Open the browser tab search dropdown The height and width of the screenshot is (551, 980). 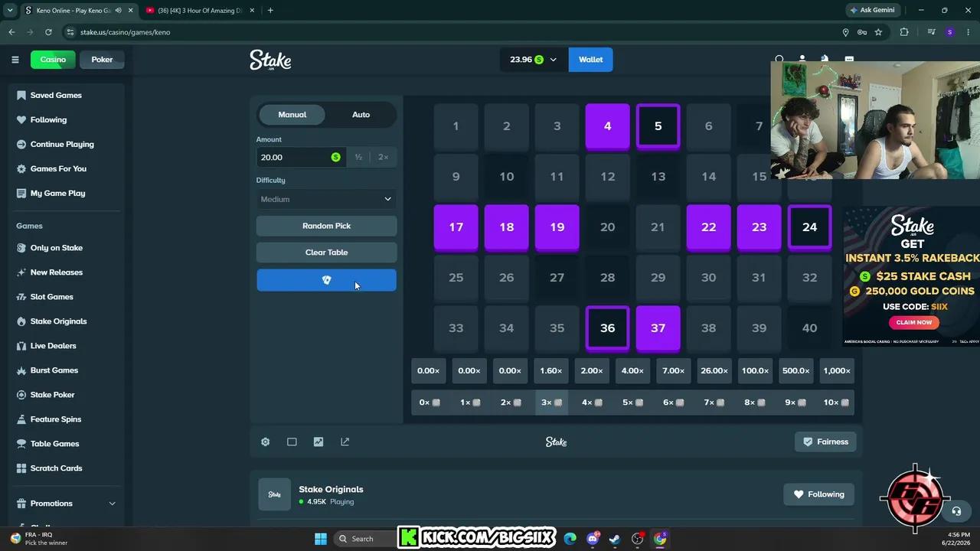(x=10, y=10)
